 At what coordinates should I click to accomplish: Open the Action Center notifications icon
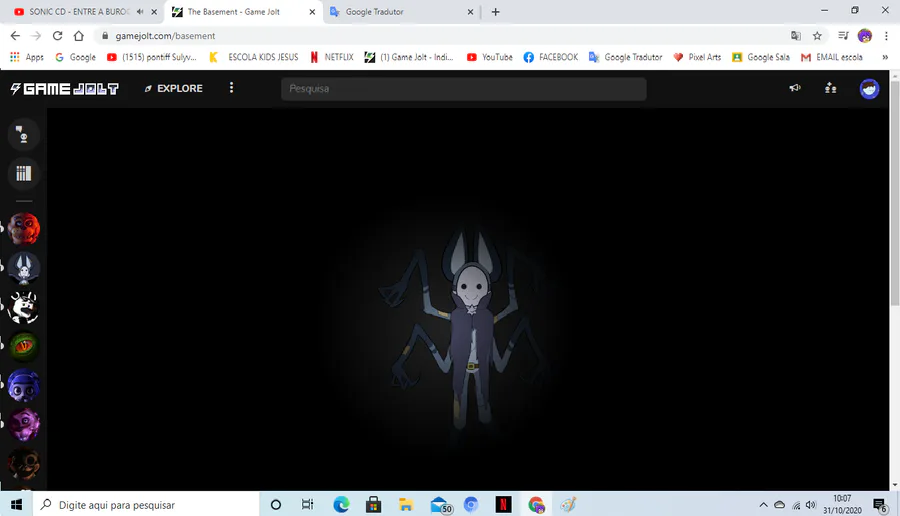[880, 505]
